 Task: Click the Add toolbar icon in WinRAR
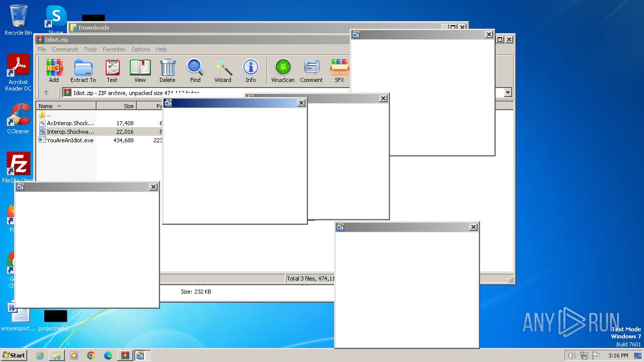(54, 71)
